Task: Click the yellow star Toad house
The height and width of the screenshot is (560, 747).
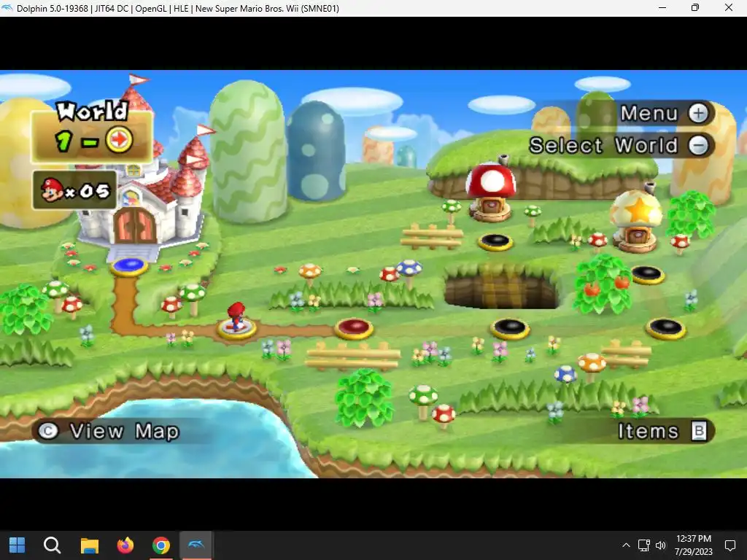Action: (636, 220)
